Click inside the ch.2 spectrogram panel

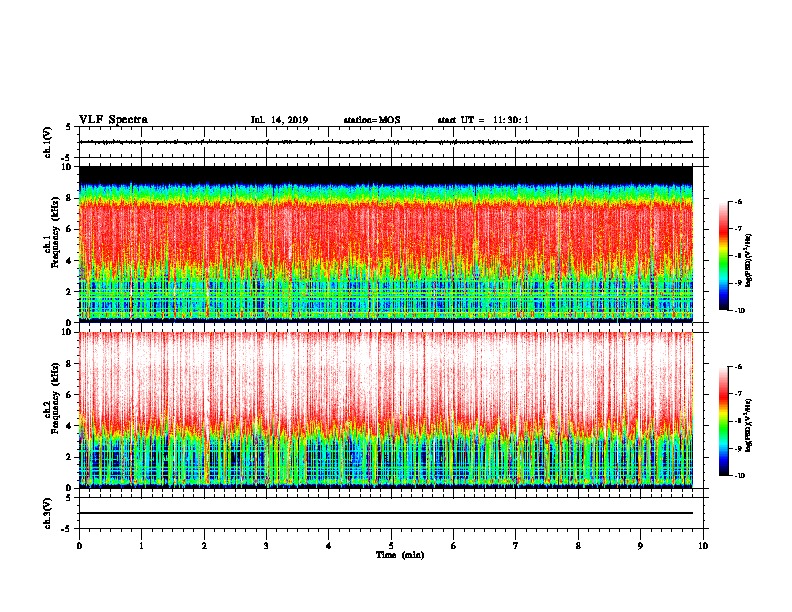click(386, 410)
